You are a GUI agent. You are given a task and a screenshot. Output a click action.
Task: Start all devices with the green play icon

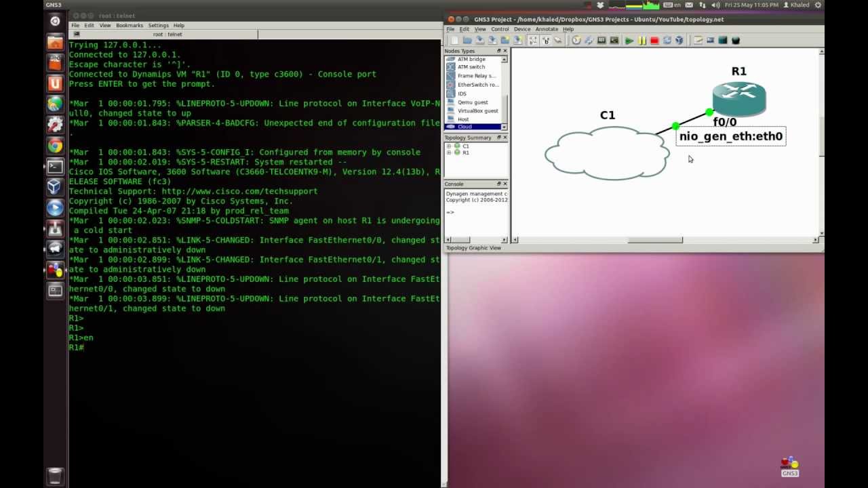(x=629, y=41)
